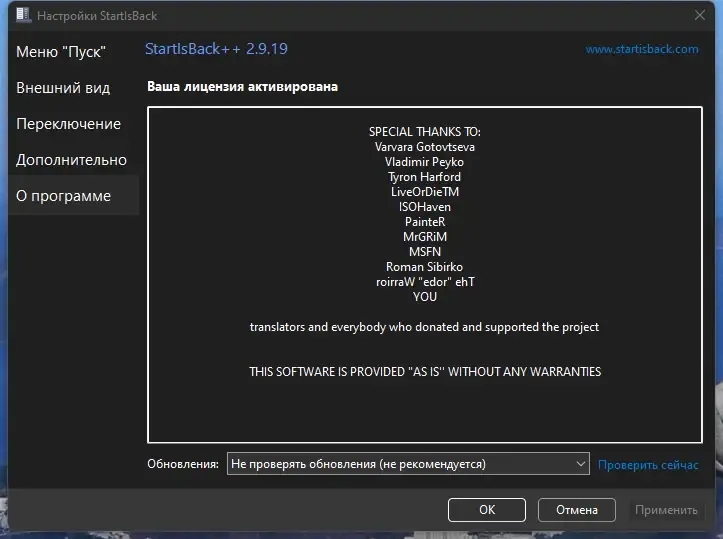Click the "AS IS" warranty disclaimer line
The image size is (723, 539).
(x=425, y=372)
